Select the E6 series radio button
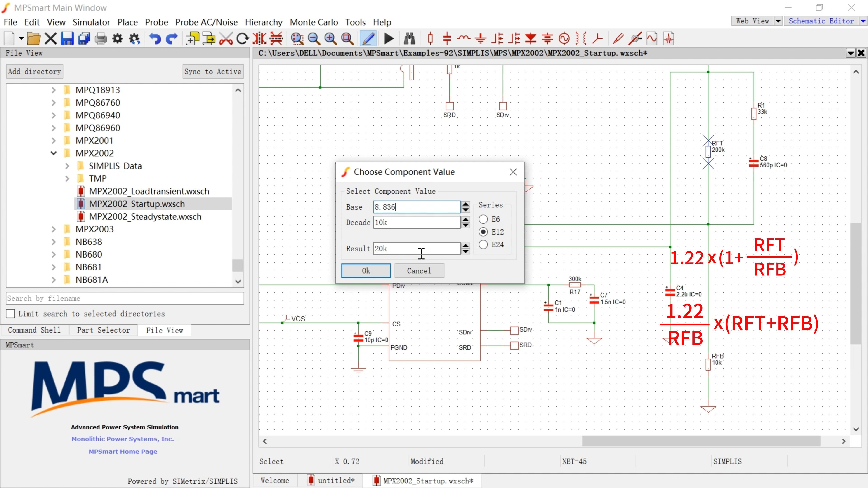Viewport: 868px width, 488px height. [x=483, y=219]
